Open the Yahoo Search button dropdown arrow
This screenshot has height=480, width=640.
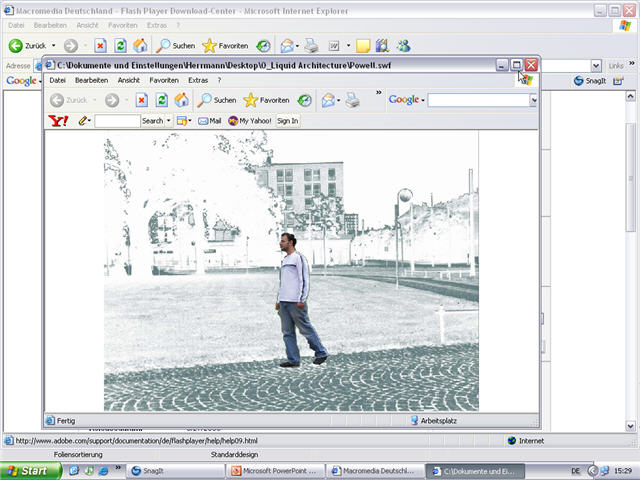coord(168,121)
